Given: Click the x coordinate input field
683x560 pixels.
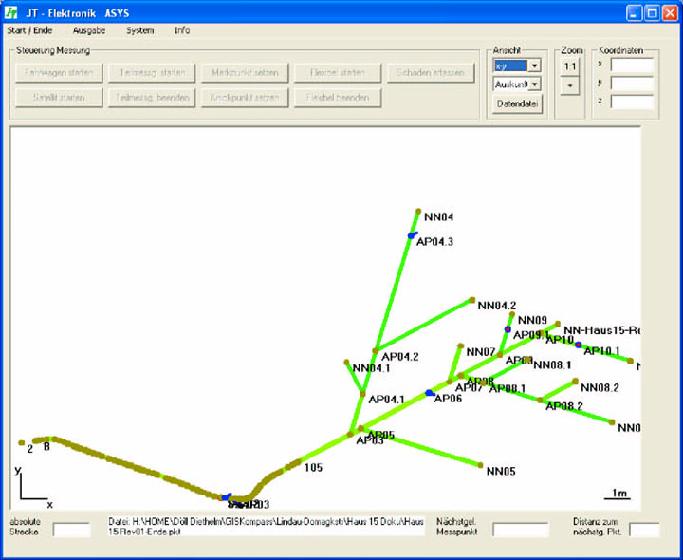Looking at the screenshot, I should point(632,65).
